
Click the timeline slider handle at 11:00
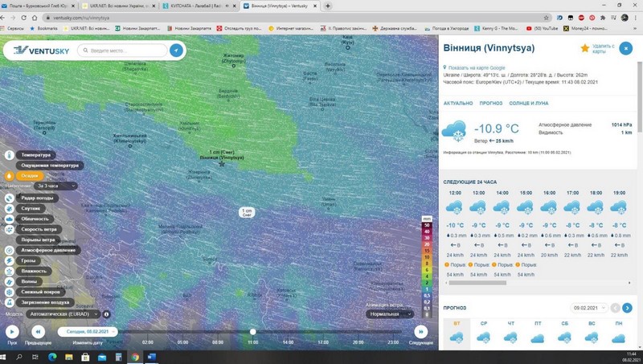(x=253, y=332)
